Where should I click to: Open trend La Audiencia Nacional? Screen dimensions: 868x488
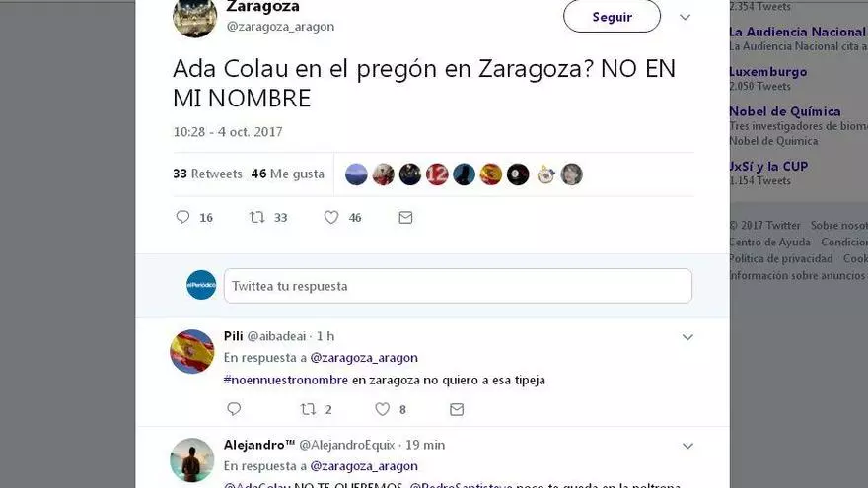click(797, 32)
